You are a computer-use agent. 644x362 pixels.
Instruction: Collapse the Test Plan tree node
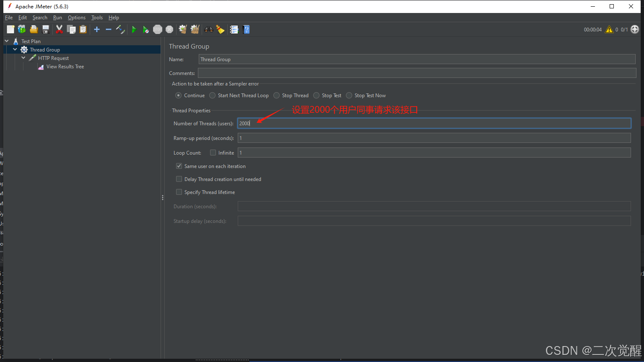point(7,41)
